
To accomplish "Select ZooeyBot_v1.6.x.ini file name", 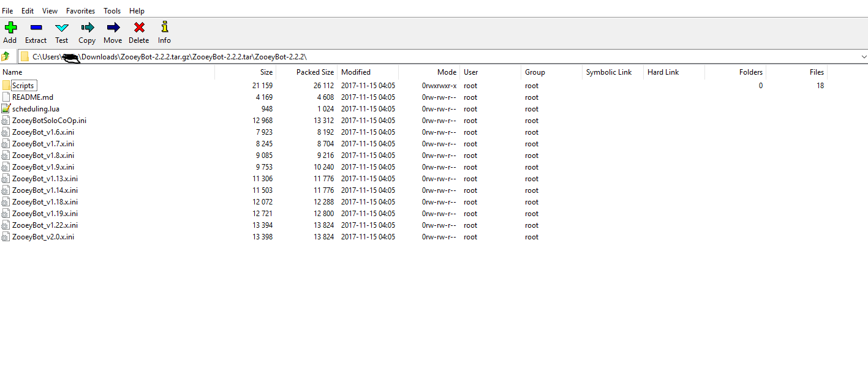I will [x=43, y=132].
